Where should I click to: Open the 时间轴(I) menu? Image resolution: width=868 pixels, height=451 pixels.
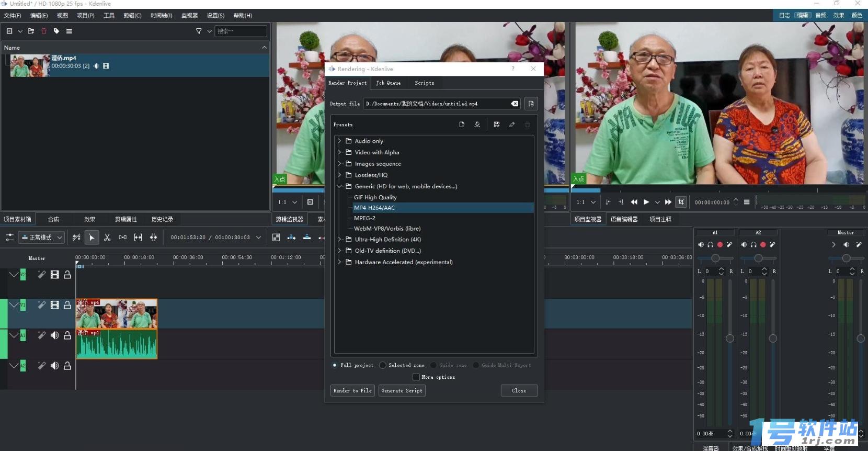(162, 16)
